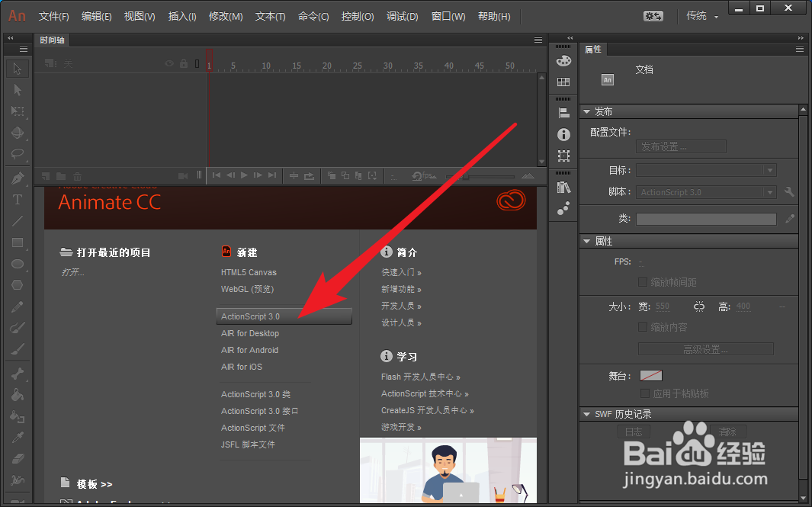Click the 类 class input field

click(x=706, y=219)
